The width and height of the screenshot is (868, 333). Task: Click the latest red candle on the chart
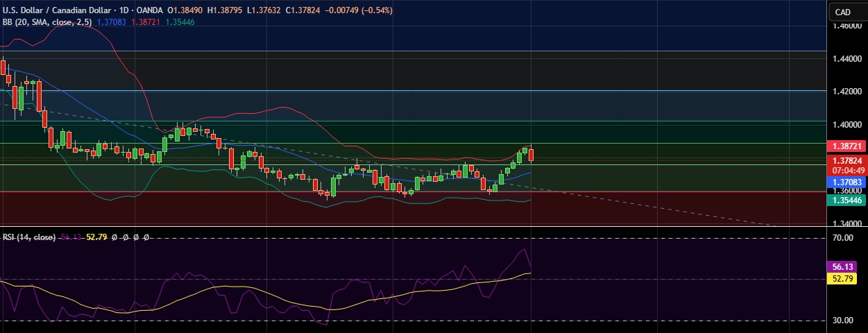(x=531, y=155)
